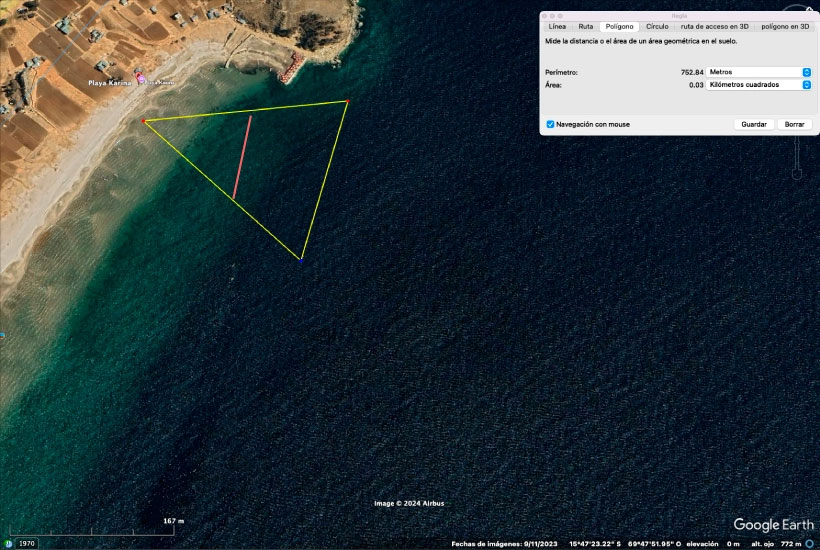Click the Google Earth logo

coord(773,525)
